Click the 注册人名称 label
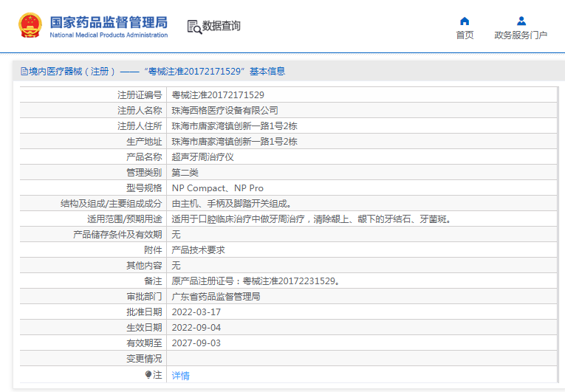Viewport: 565px width, 392px height. point(140,110)
